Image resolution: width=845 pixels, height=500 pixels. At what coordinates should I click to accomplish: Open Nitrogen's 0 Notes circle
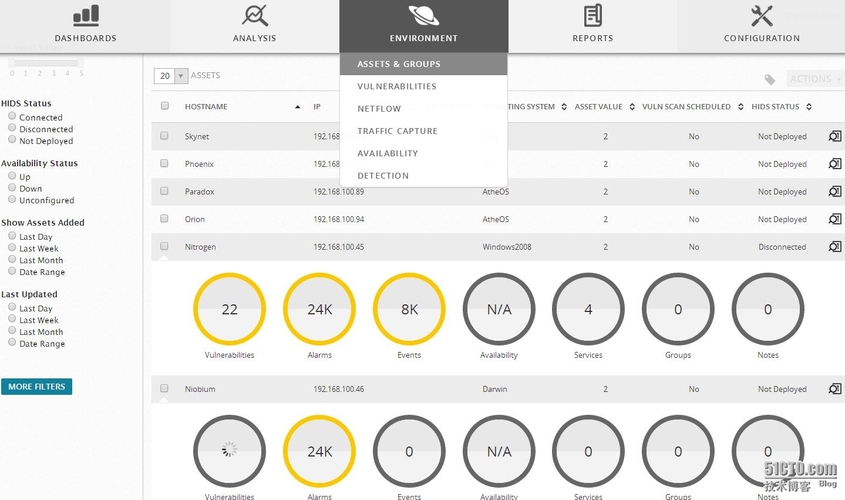[768, 309]
